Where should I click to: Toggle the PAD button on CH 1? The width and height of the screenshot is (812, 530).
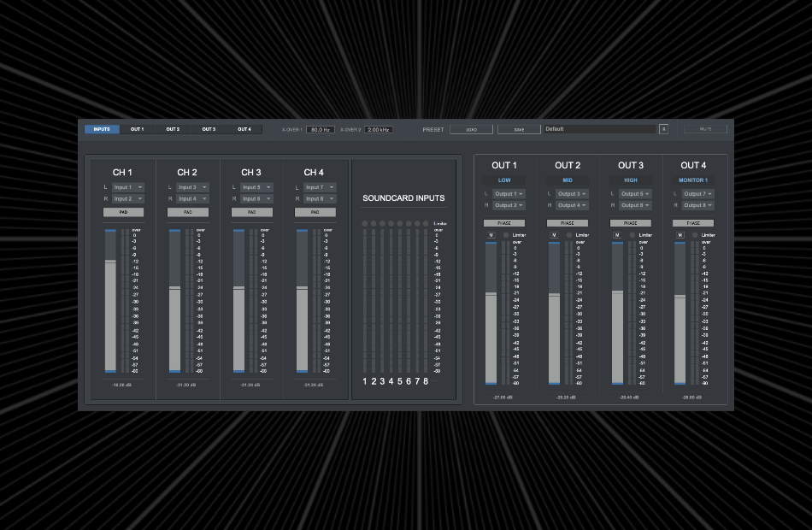tap(123, 212)
